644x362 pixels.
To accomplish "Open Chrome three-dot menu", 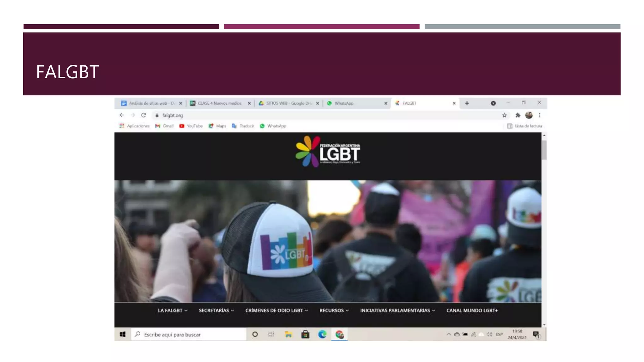I will [540, 115].
